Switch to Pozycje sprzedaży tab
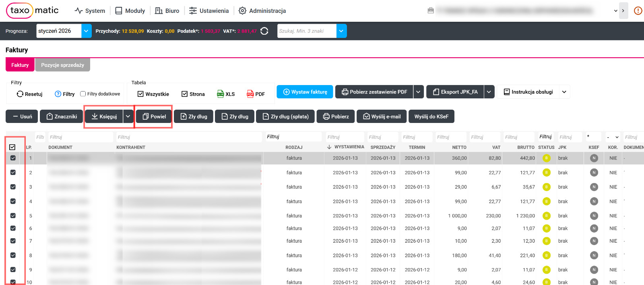 pyautogui.click(x=62, y=65)
